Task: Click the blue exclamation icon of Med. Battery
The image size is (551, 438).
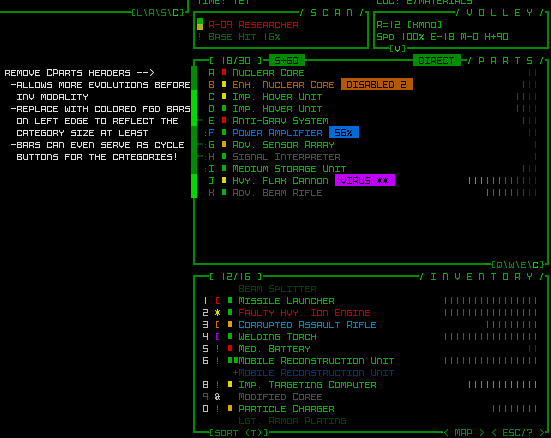Action: (x=218, y=349)
